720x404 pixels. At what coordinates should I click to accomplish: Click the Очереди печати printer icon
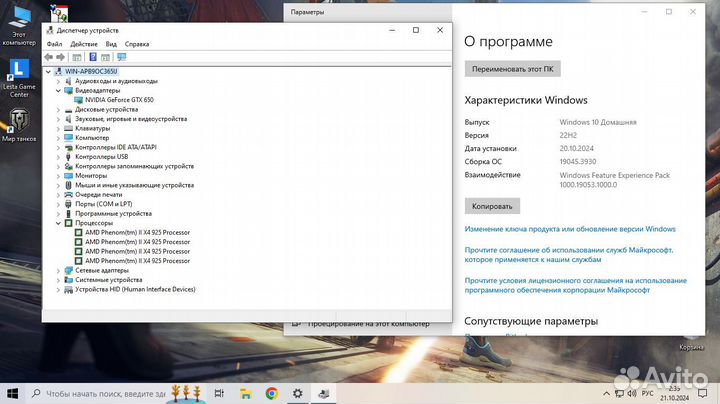pyautogui.click(x=68, y=195)
